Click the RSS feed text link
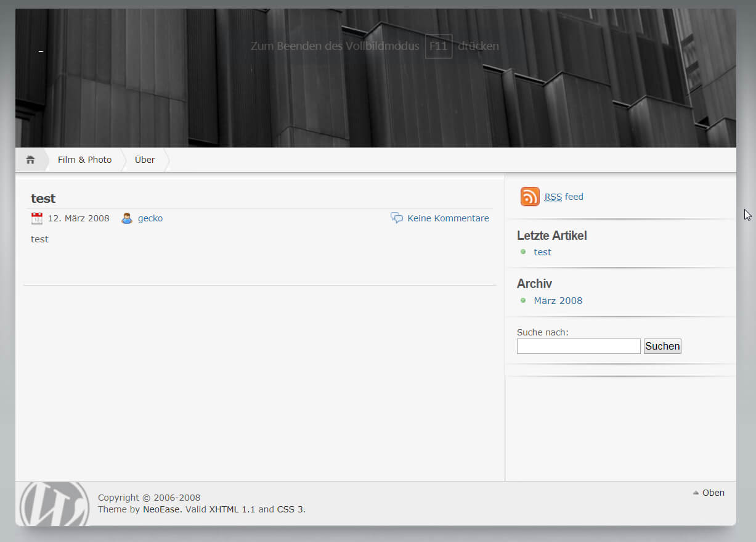This screenshot has width=756, height=542. tap(564, 197)
